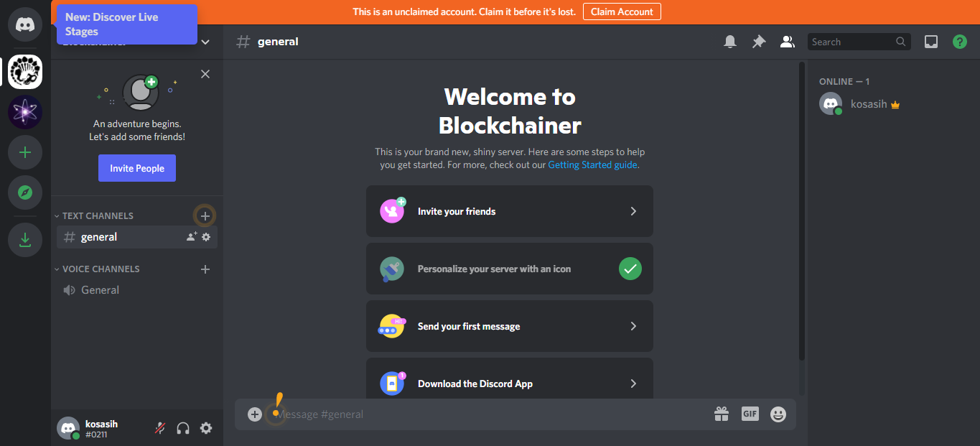Select the Blockchainer server icon

tap(25, 72)
